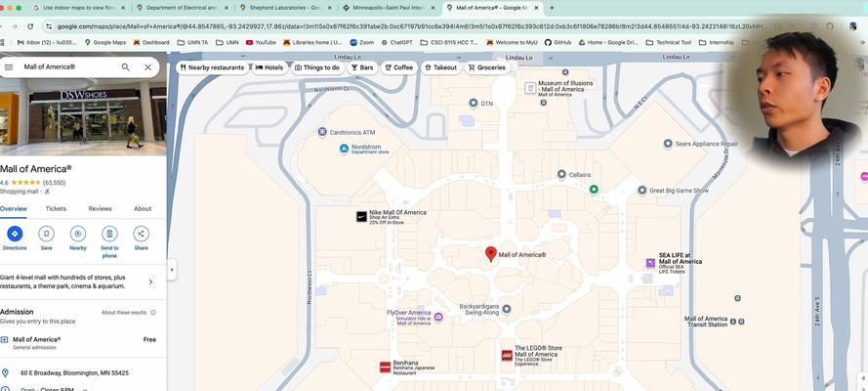Click the Benihana restaurant marker

(386, 368)
